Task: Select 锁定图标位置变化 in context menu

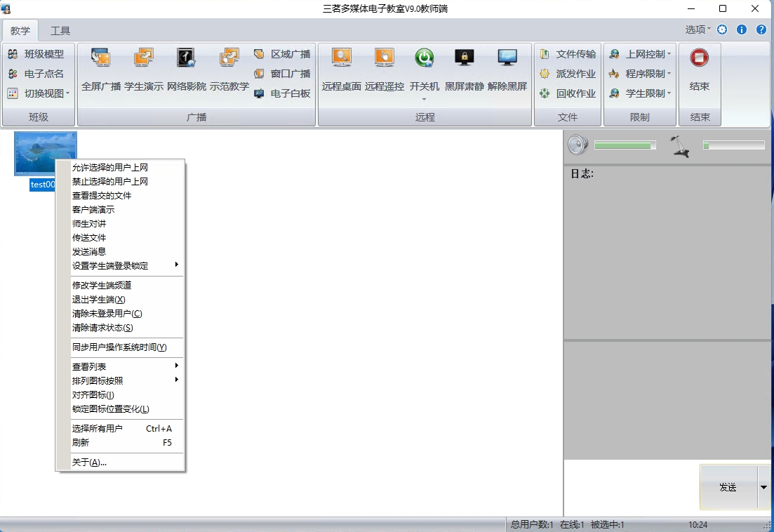Action: (110, 409)
